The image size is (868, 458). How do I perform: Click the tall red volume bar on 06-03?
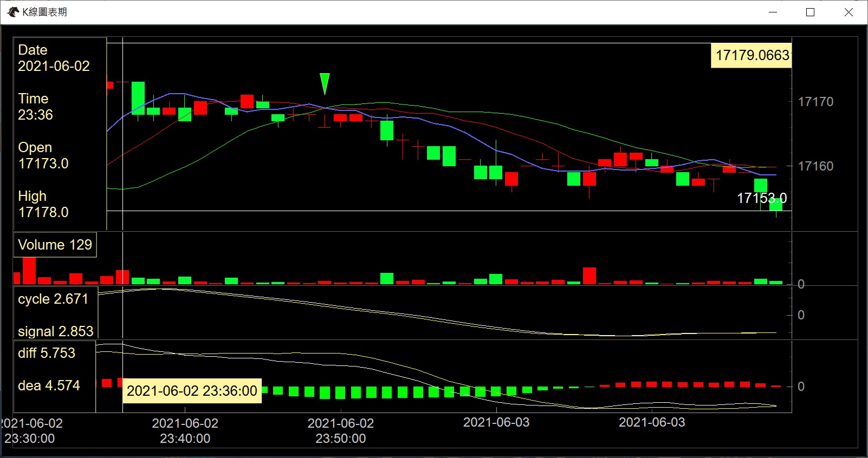coord(590,276)
